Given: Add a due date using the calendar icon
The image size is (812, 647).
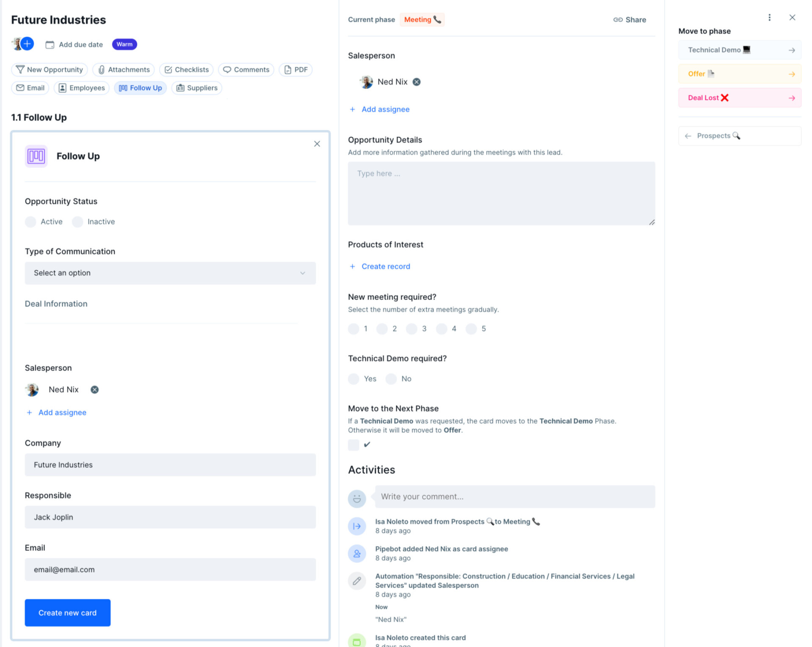Looking at the screenshot, I should (51, 44).
